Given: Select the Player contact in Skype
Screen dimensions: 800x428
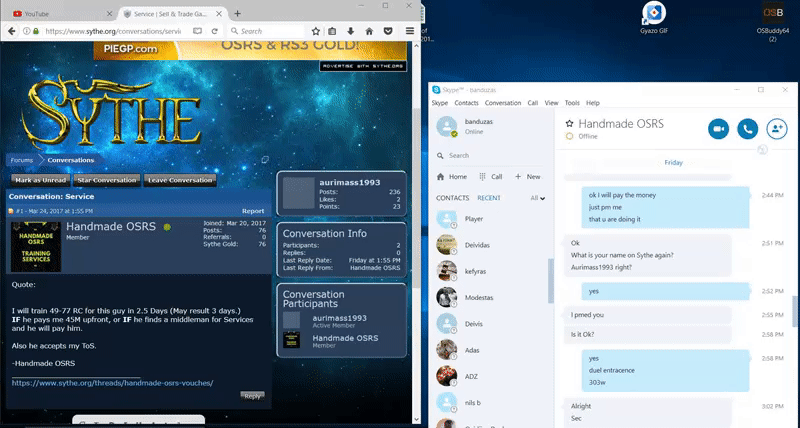Looking at the screenshot, I should coord(491,219).
